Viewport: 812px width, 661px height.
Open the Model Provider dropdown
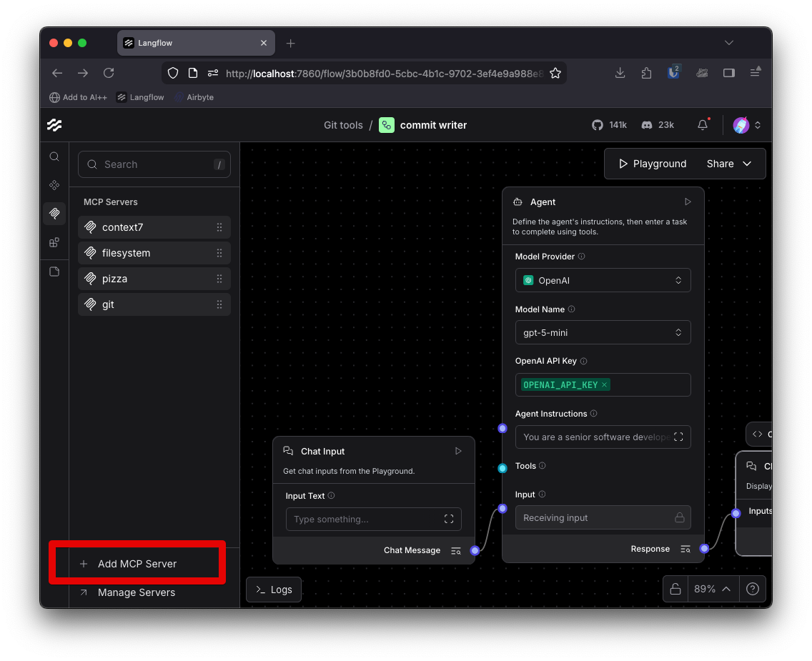[x=603, y=279]
